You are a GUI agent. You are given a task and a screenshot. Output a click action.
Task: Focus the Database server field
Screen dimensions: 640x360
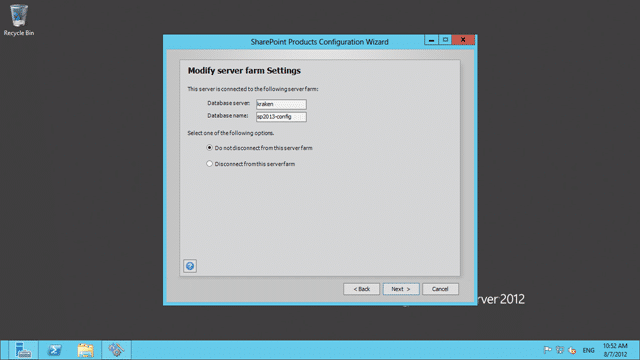click(281, 104)
